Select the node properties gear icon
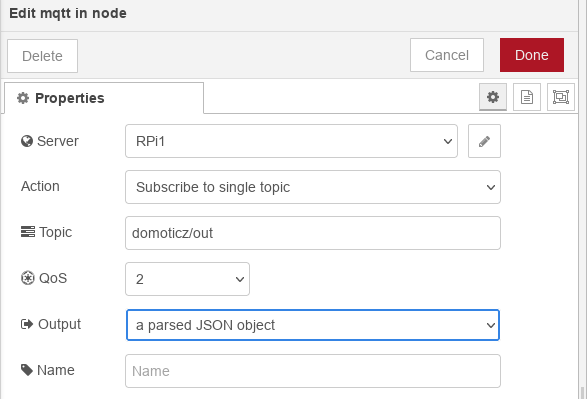The width and height of the screenshot is (587, 399). pyautogui.click(x=493, y=97)
